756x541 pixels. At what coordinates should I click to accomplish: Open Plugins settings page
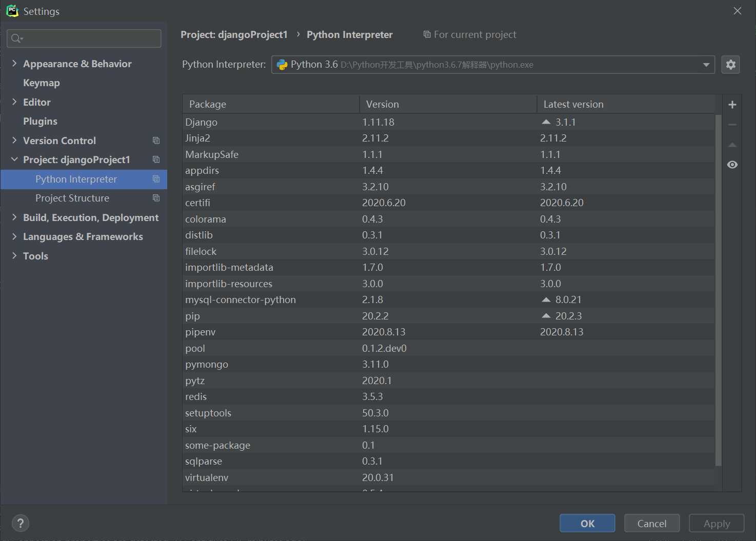[40, 121]
